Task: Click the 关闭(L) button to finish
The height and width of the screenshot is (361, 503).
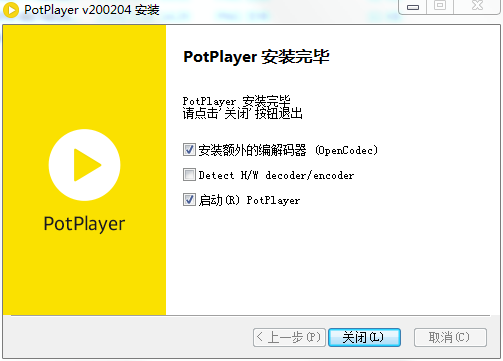Action: point(364,337)
